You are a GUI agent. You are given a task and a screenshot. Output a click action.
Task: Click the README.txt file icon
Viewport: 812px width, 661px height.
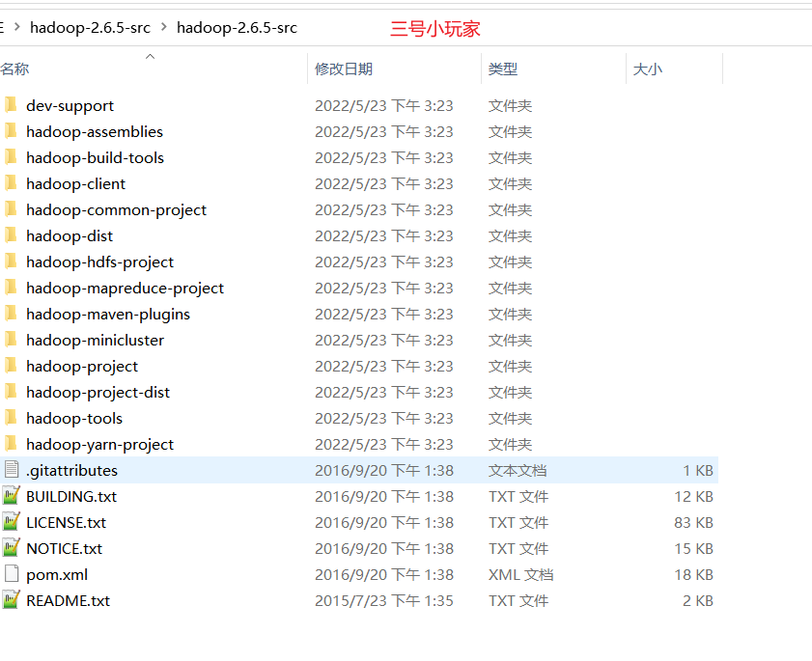point(11,600)
